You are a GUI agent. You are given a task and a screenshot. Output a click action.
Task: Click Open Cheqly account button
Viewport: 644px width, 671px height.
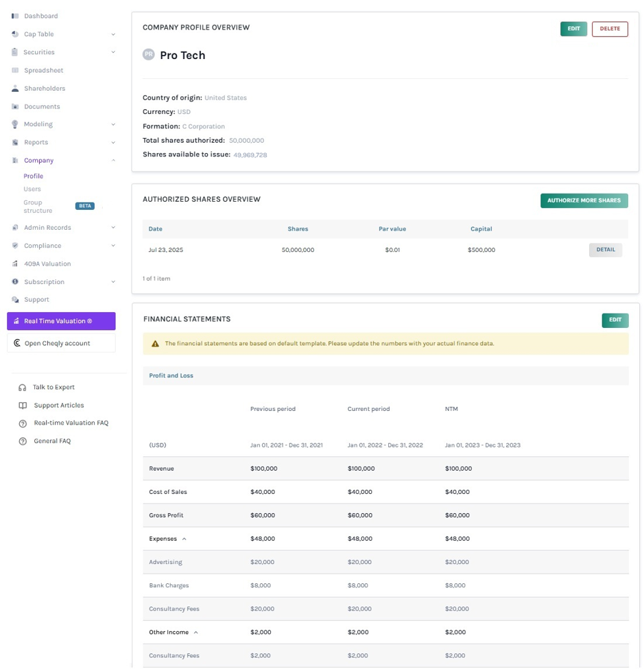(61, 343)
